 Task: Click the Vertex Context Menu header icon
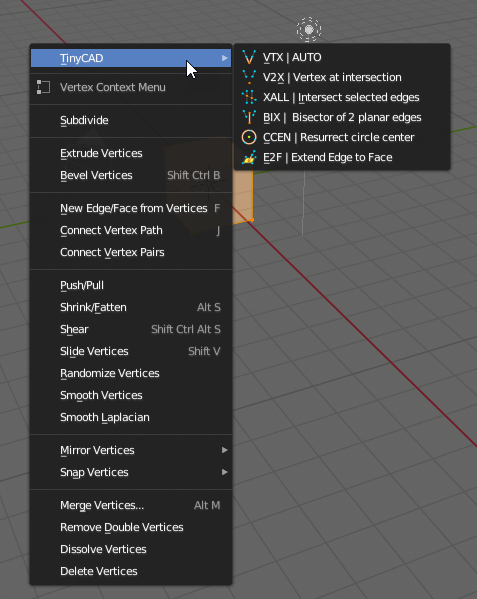43,87
